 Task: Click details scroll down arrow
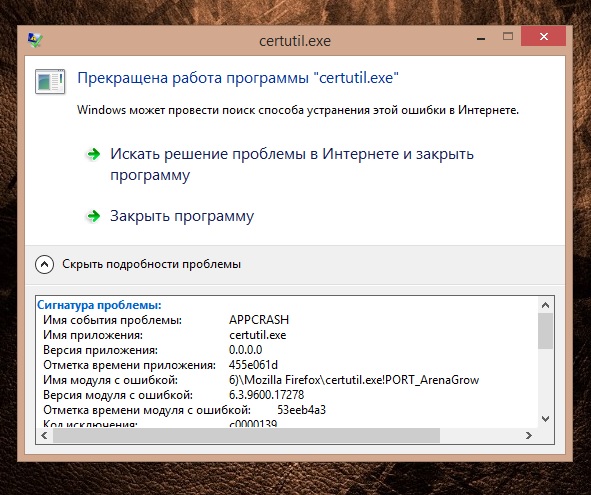(545, 419)
